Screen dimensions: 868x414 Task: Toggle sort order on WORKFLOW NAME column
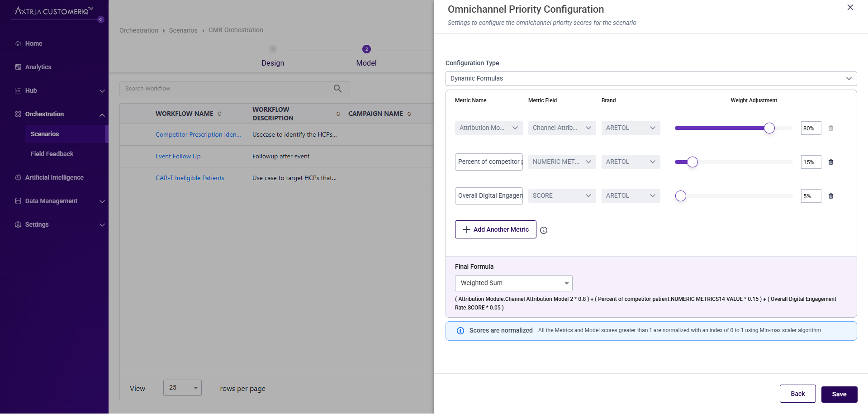point(220,114)
